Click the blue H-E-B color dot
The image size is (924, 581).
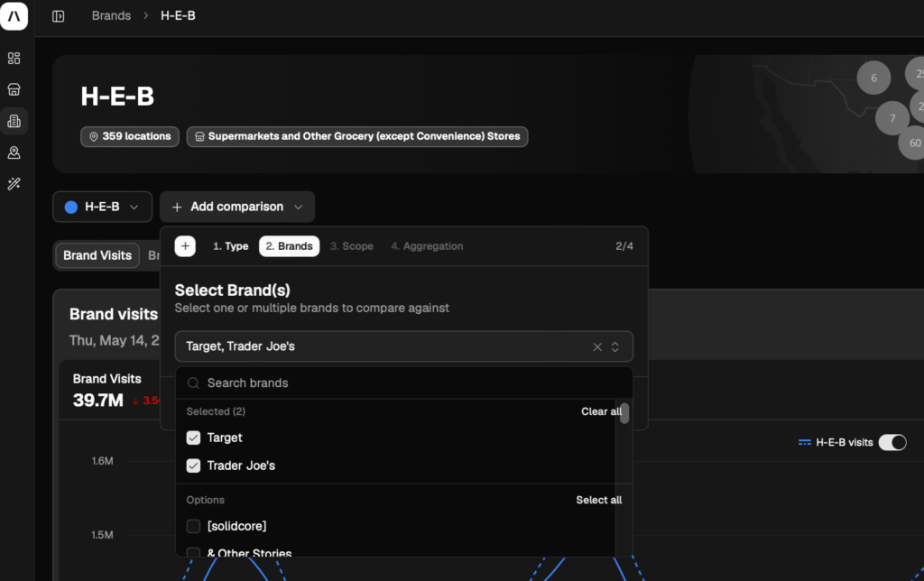coord(70,207)
